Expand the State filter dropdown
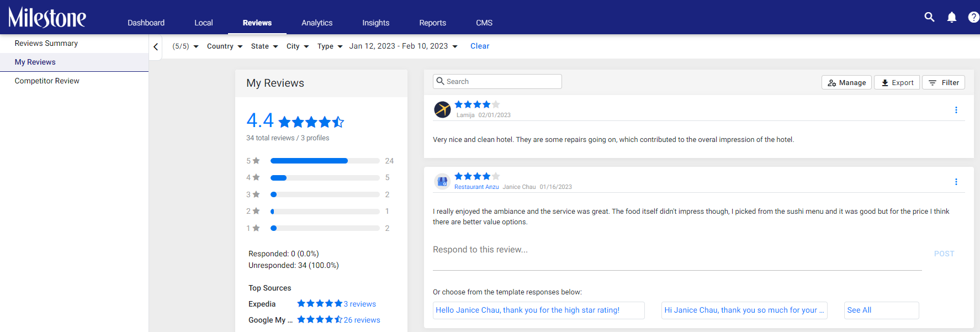Image resolution: width=980 pixels, height=332 pixels. [264, 46]
